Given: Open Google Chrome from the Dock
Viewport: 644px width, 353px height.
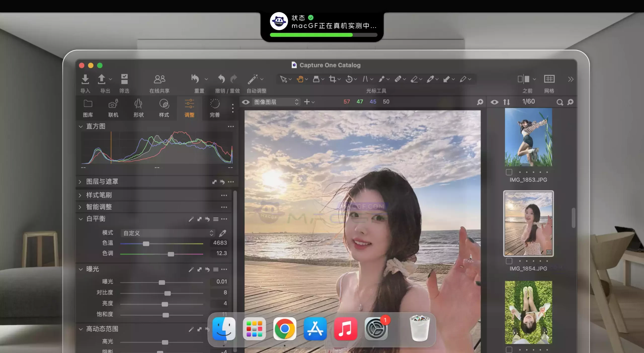Looking at the screenshot, I should tap(285, 329).
